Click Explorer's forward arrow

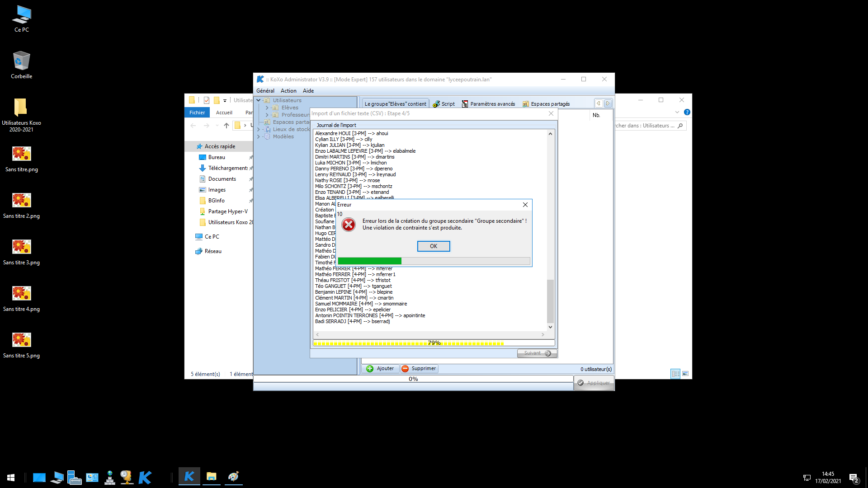click(x=206, y=126)
